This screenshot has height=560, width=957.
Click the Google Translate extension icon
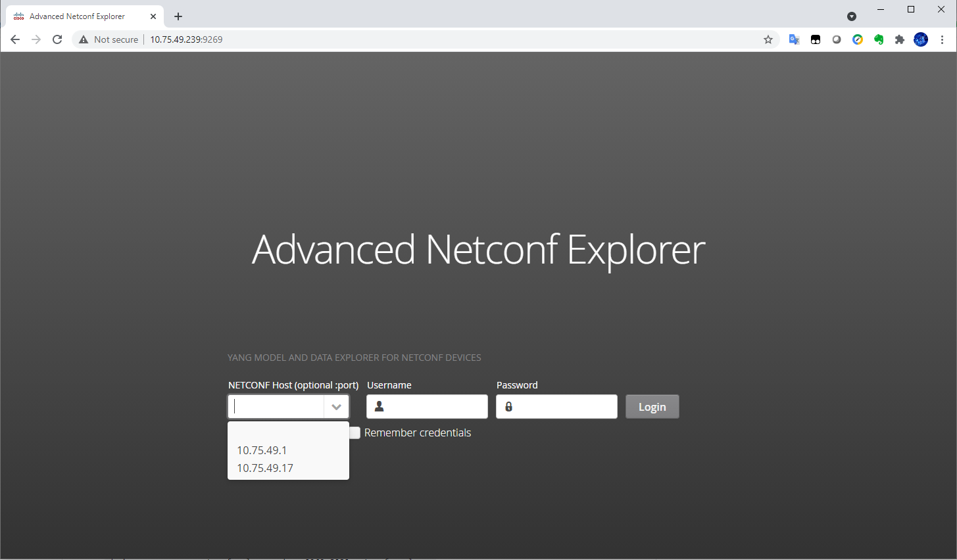(794, 39)
